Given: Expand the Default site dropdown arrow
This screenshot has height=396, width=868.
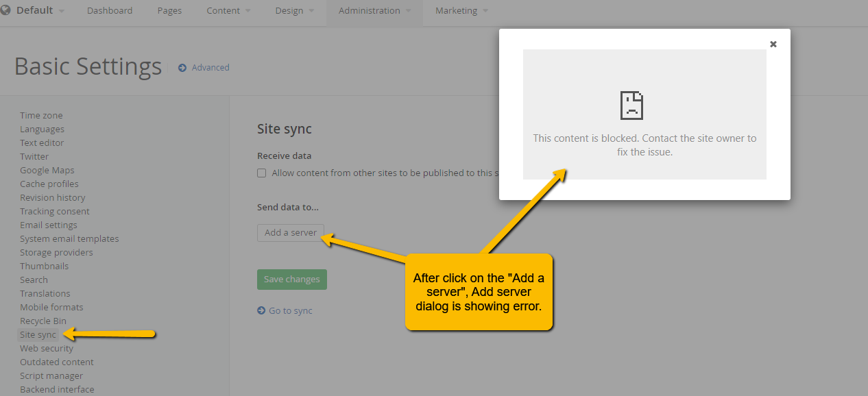Looking at the screenshot, I should click(x=62, y=12).
